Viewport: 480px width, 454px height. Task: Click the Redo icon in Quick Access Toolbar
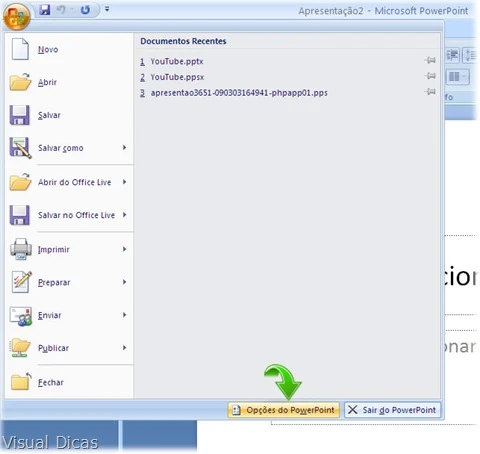[85, 10]
